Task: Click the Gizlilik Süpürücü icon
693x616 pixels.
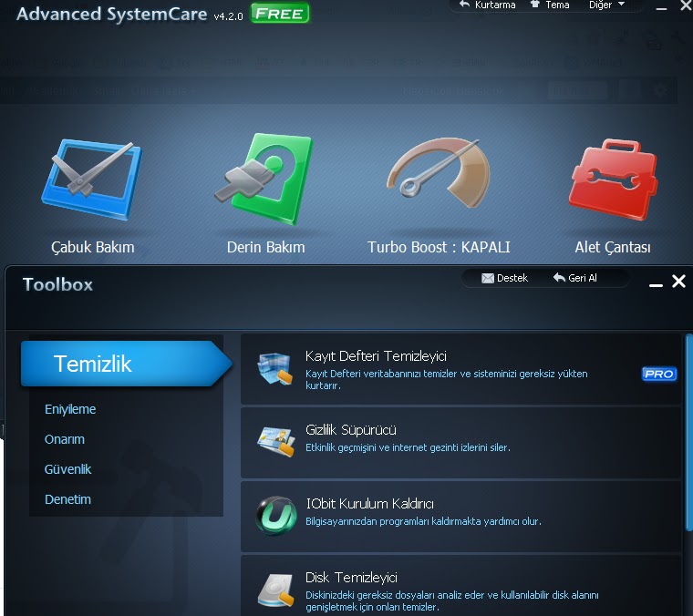Action: (275, 442)
